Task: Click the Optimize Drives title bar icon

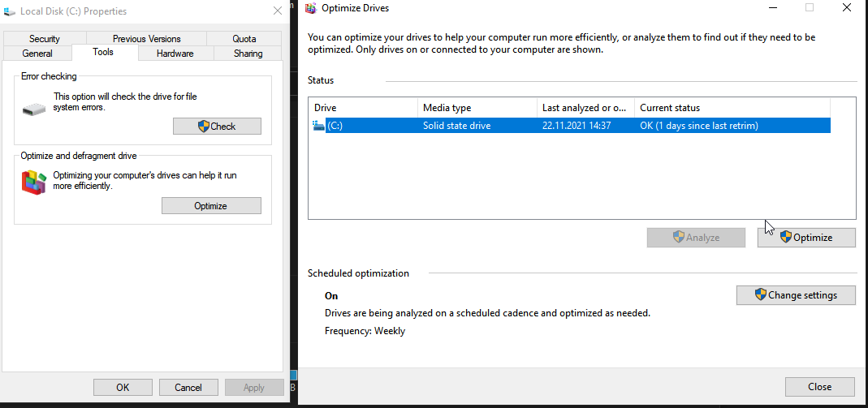Action: pyautogui.click(x=311, y=8)
